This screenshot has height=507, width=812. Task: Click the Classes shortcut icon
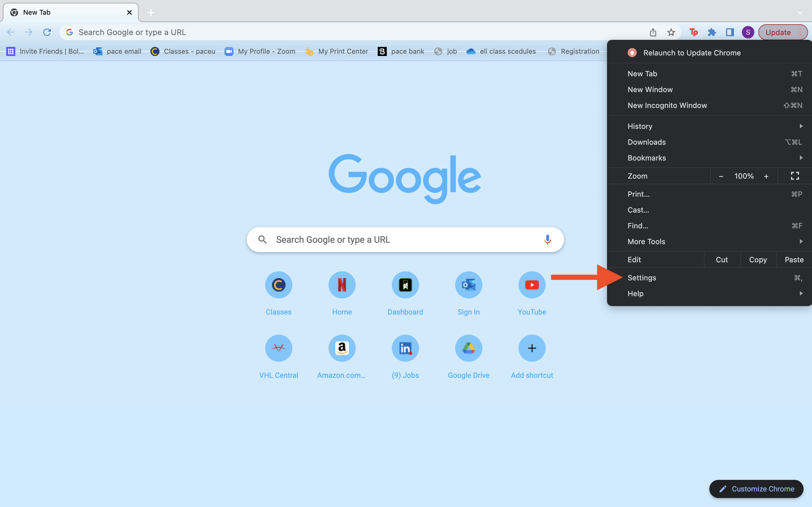pyautogui.click(x=279, y=285)
